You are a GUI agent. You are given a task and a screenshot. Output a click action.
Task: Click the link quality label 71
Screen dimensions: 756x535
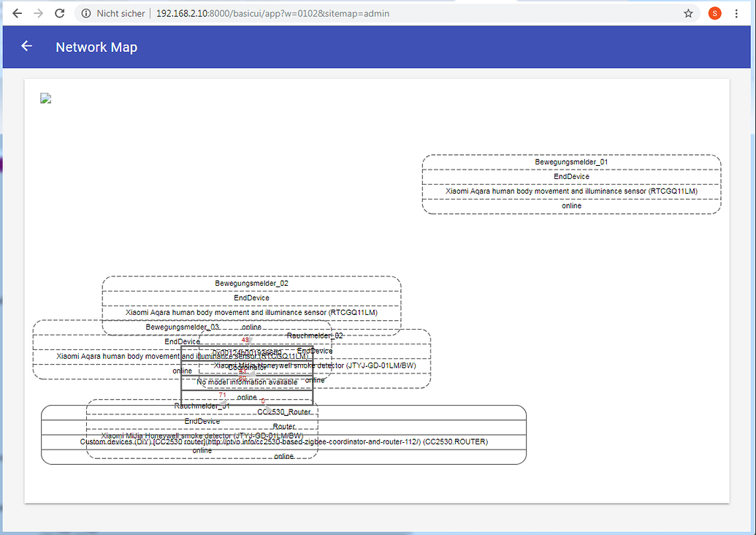coord(223,395)
